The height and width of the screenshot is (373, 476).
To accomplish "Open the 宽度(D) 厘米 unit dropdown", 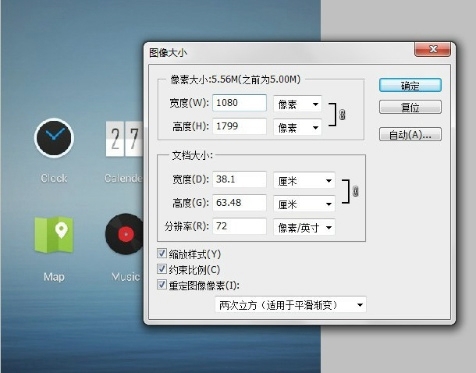I will click(304, 180).
